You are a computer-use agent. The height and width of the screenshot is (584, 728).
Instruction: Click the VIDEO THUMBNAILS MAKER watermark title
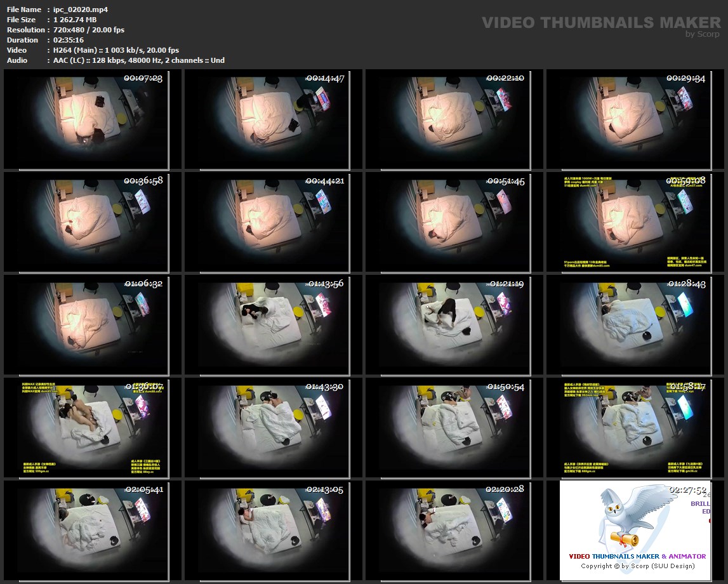[x=601, y=23]
